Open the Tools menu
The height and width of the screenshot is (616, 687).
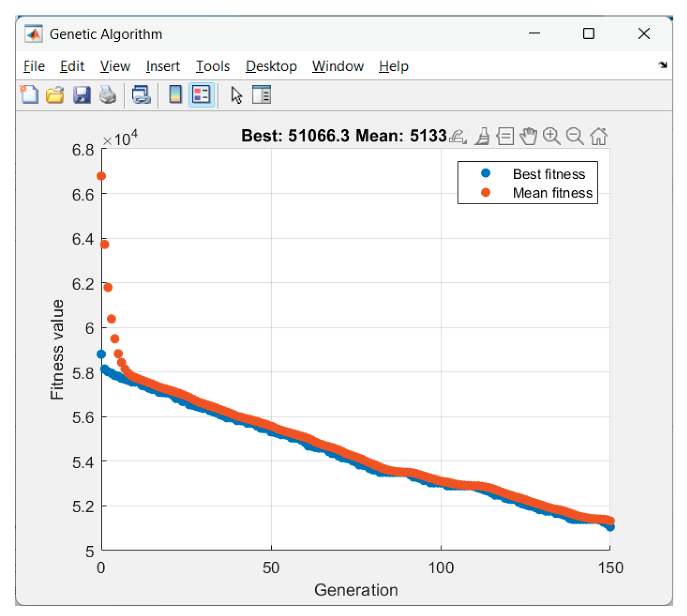212,66
